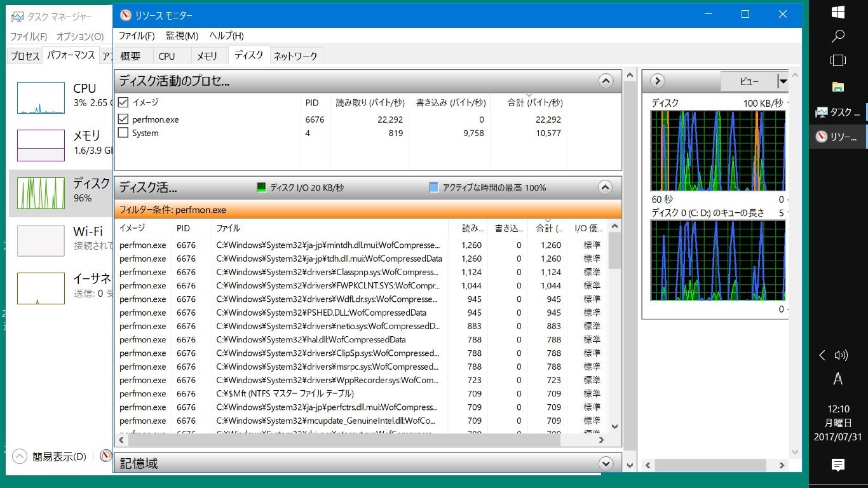This screenshot has width=868, height=488.
Task: Select the hal.dll file activity row
Action: 361,339
